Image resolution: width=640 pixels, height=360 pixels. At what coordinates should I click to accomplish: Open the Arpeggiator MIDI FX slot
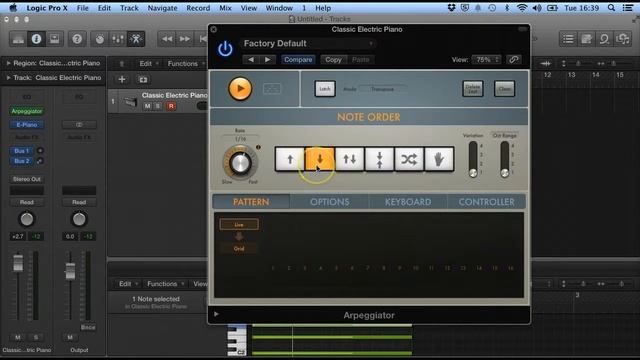[x=27, y=111]
